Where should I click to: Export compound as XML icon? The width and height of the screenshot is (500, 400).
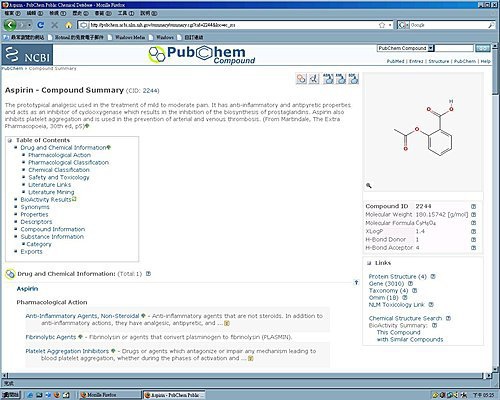(x=341, y=79)
